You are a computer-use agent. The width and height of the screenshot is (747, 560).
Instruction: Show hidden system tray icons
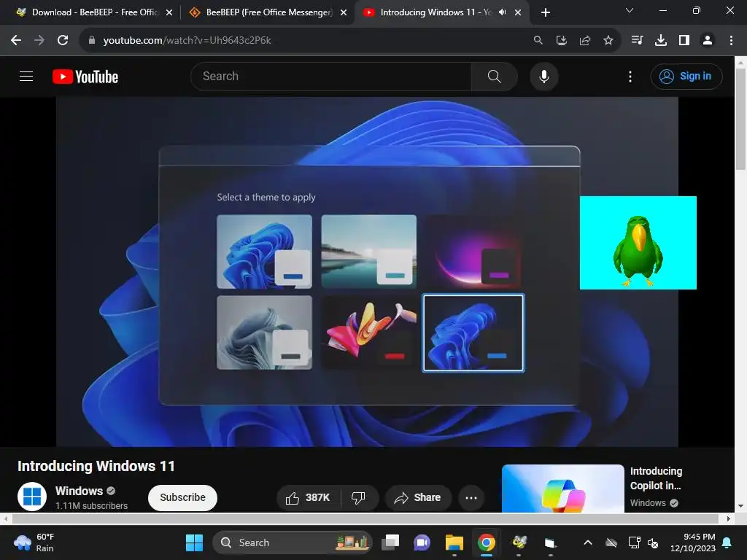(588, 542)
